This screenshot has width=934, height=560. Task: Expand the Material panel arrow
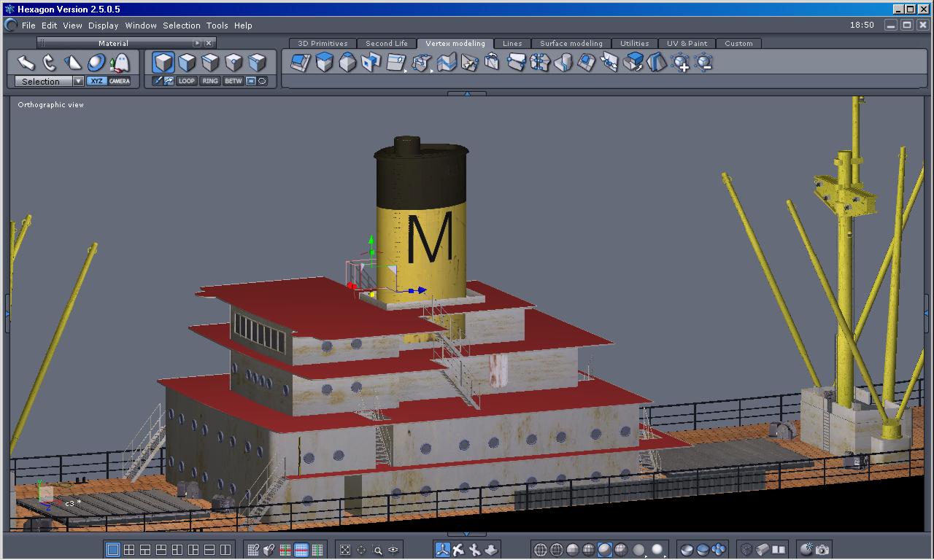tap(197, 43)
